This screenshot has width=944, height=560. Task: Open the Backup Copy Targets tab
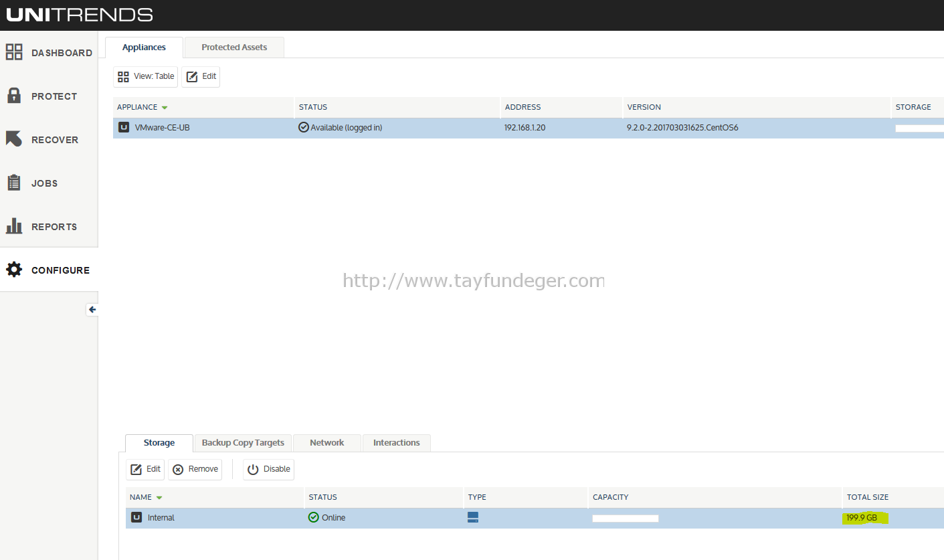(243, 443)
